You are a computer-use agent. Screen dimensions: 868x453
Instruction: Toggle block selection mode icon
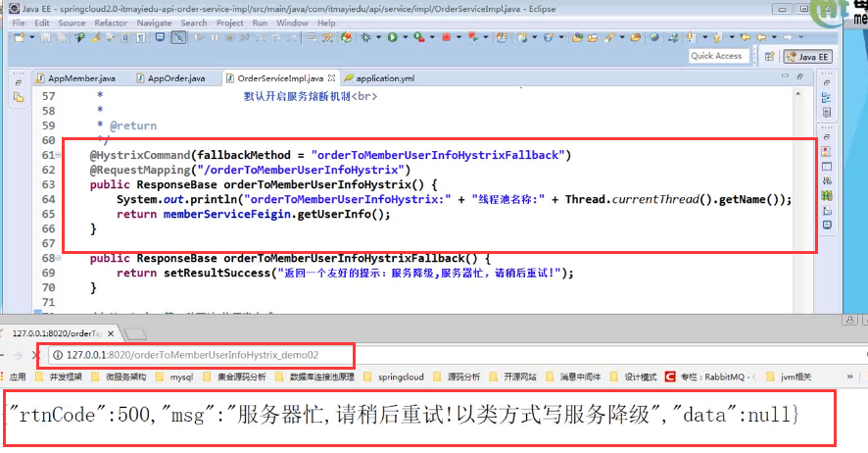coord(125,37)
